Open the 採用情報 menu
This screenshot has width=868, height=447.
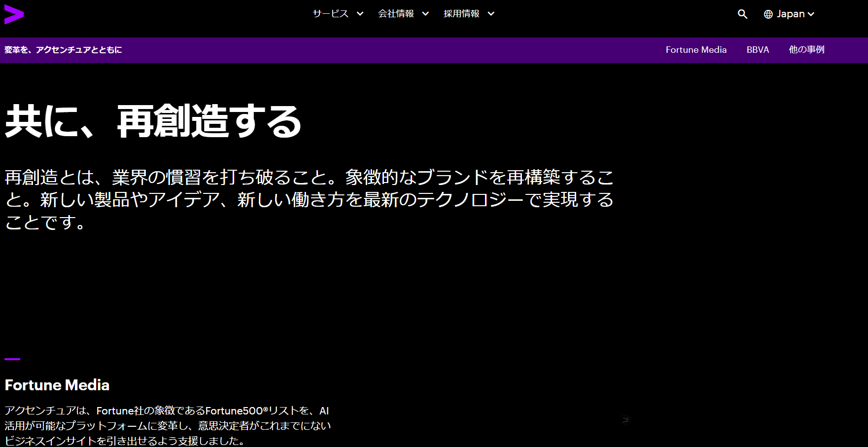click(461, 14)
